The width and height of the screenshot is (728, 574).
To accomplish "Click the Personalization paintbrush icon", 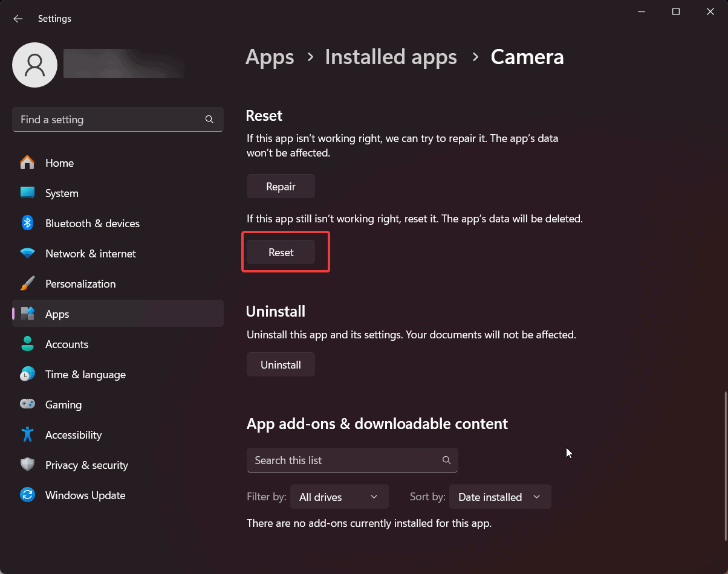I will point(27,284).
